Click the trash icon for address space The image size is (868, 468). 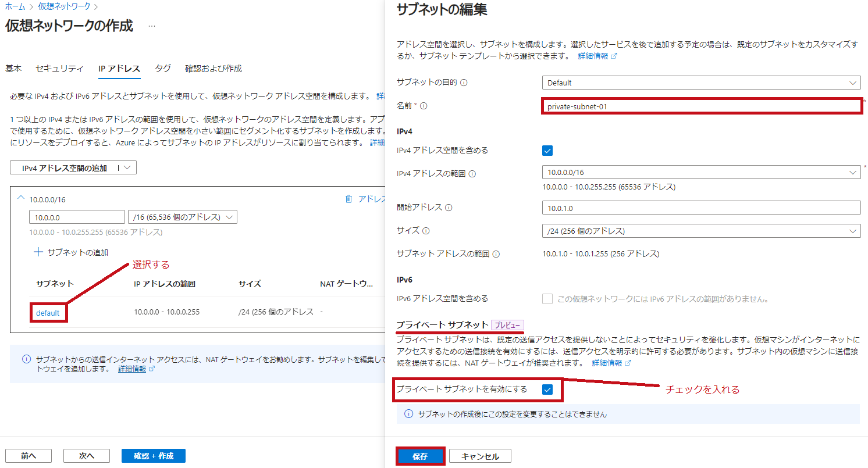348,199
